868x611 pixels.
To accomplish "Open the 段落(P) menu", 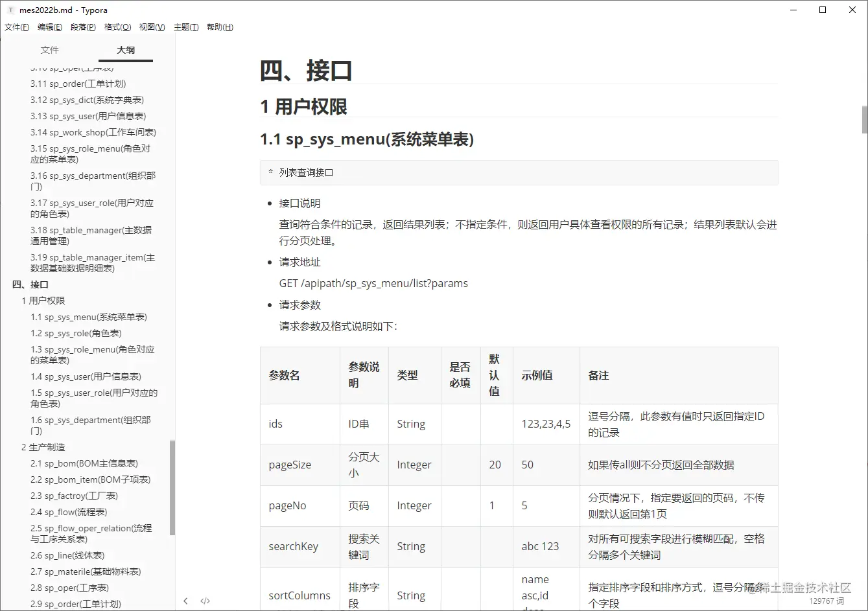I will [83, 27].
